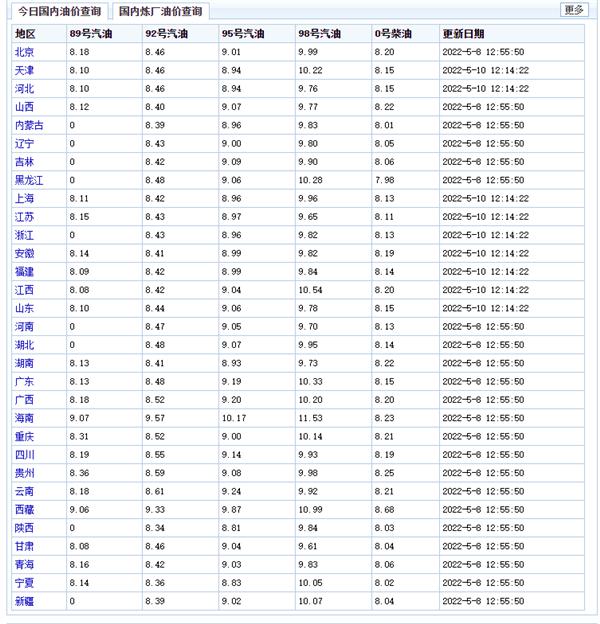Select 西藏 0号柴油 price 8.68

pos(384,510)
